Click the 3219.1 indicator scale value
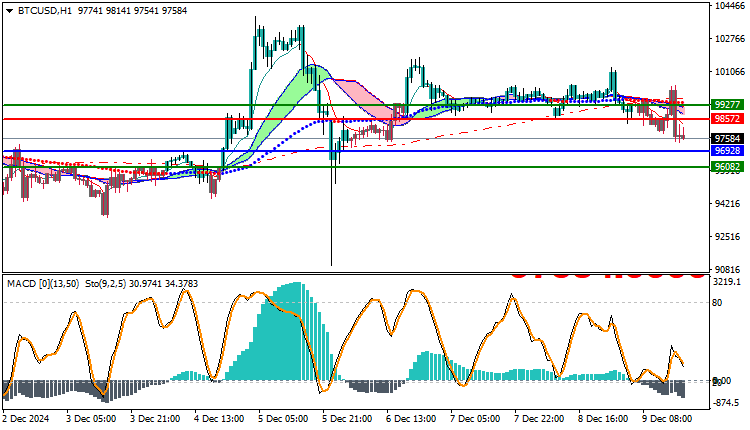The image size is (750, 430). tap(726, 282)
